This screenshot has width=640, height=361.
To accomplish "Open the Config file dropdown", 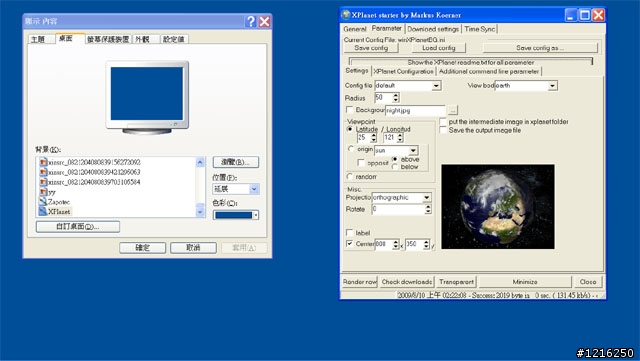I will [x=436, y=86].
